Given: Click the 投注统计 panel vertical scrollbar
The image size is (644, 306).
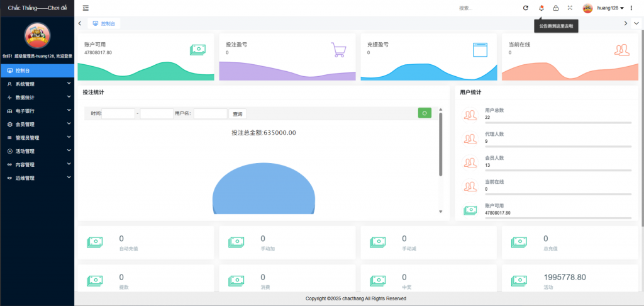Looking at the screenshot, I should pos(440,145).
